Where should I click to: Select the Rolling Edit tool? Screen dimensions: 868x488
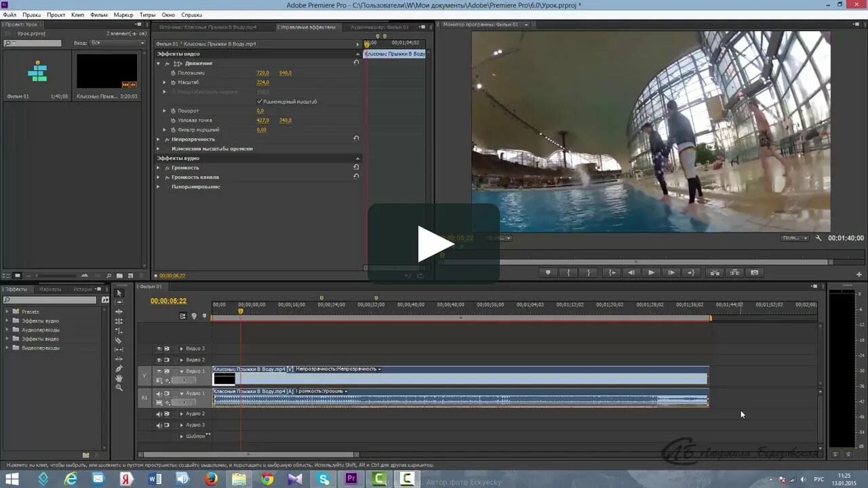click(x=119, y=321)
